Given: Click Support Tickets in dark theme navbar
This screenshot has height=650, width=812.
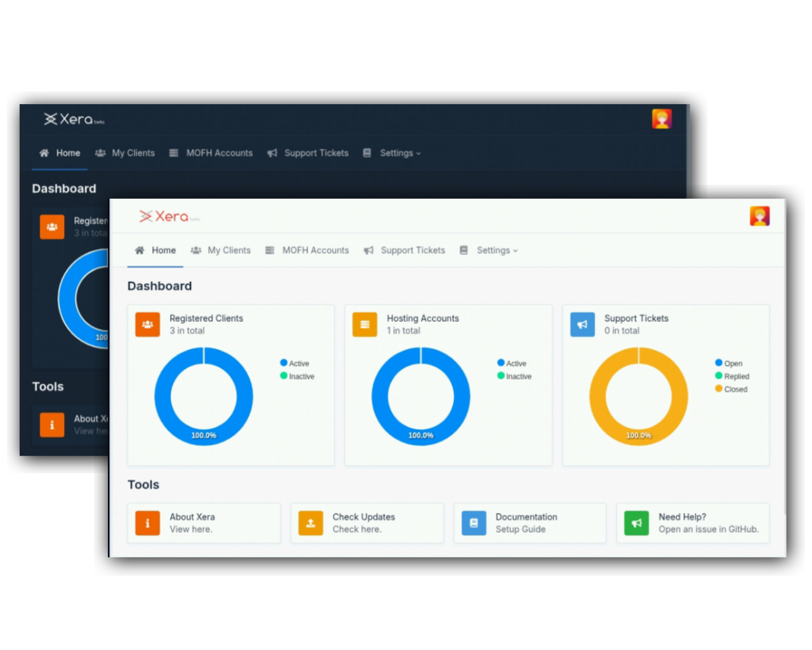Looking at the screenshot, I should point(308,153).
